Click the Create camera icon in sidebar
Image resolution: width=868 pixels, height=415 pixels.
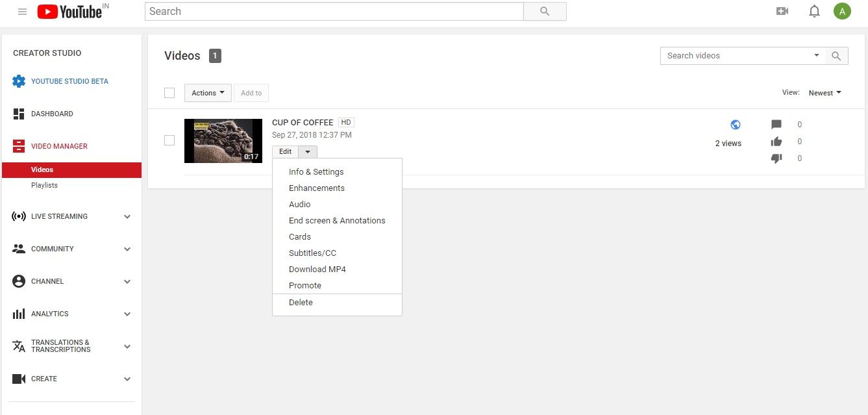click(19, 379)
